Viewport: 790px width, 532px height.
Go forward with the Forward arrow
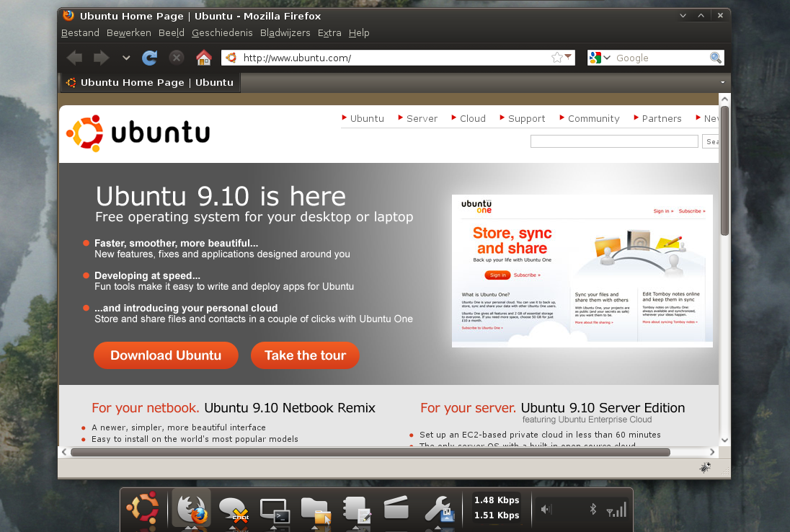[101, 58]
